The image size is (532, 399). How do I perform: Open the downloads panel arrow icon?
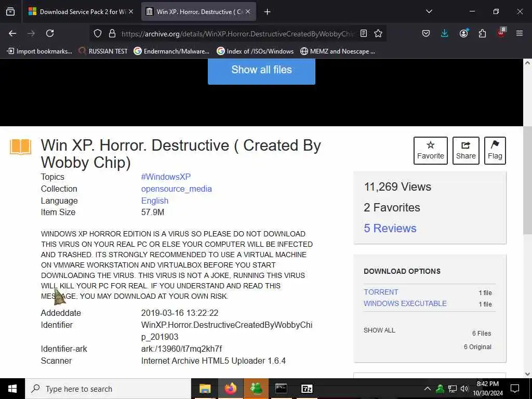click(x=445, y=33)
